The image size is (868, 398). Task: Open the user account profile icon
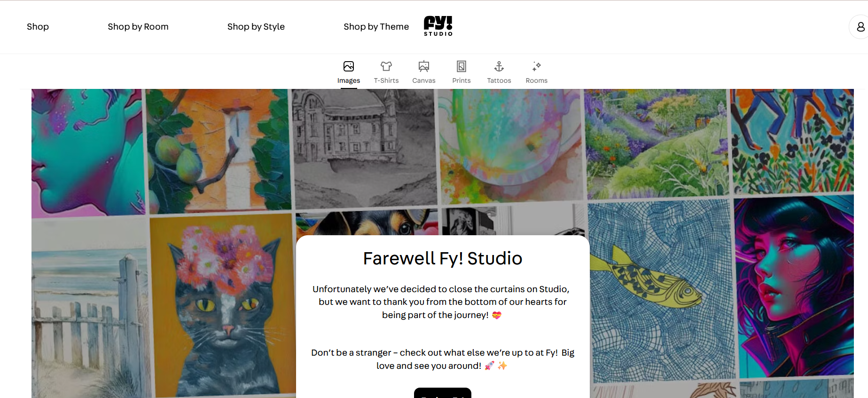coord(860,27)
